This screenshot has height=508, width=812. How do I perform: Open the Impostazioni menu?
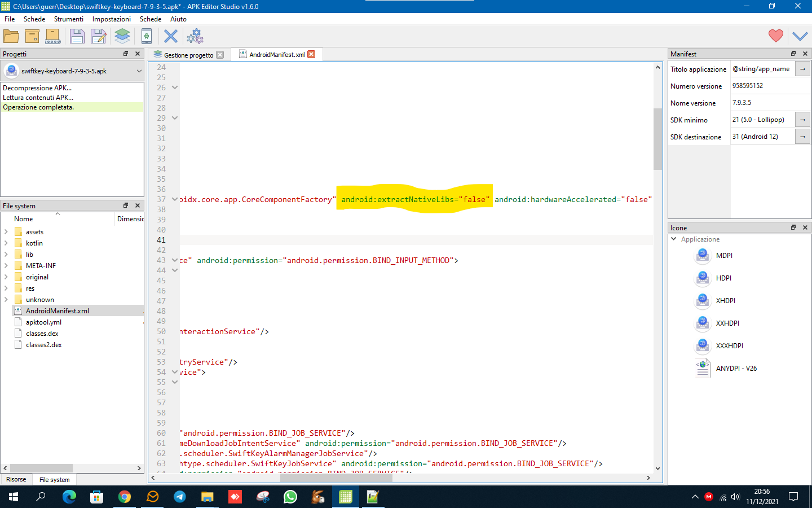click(112, 19)
